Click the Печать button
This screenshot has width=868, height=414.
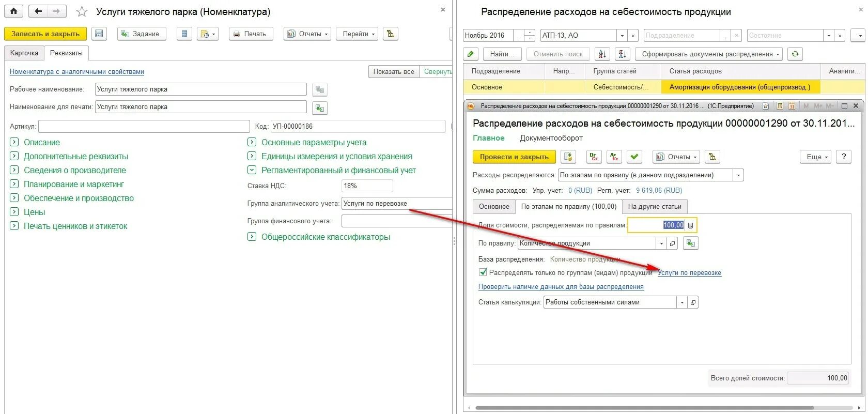click(x=251, y=34)
